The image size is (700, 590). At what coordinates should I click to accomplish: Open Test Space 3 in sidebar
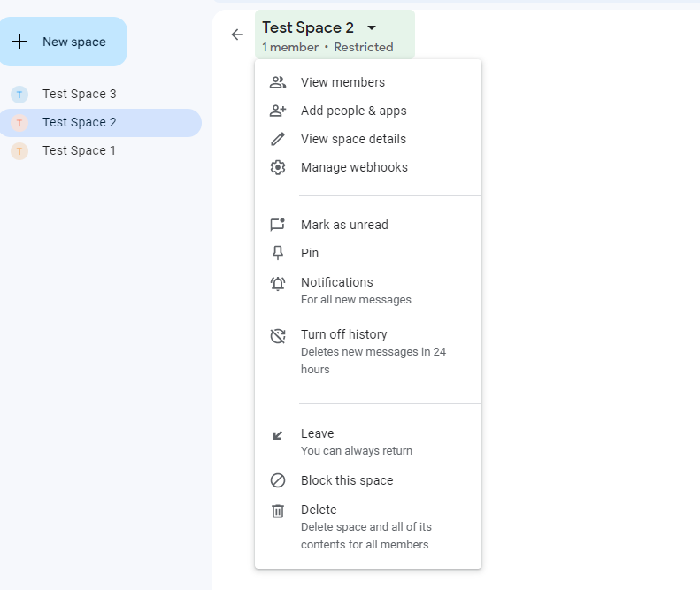click(x=79, y=94)
